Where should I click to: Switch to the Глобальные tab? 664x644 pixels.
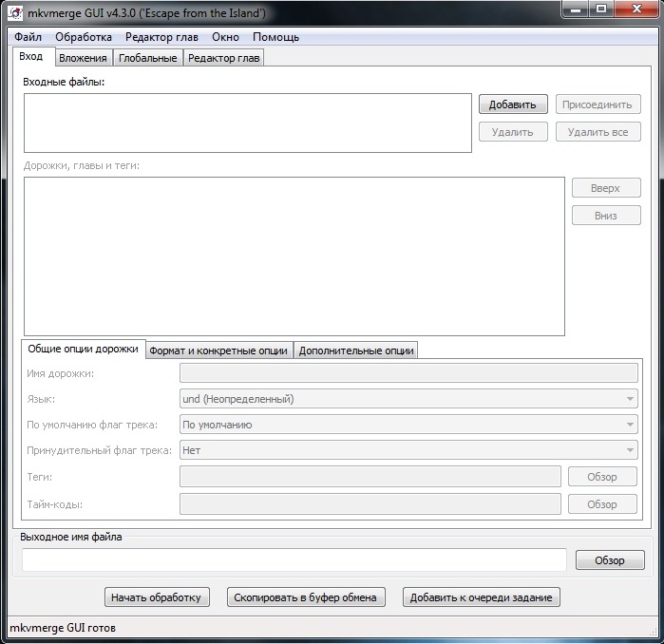[x=147, y=58]
